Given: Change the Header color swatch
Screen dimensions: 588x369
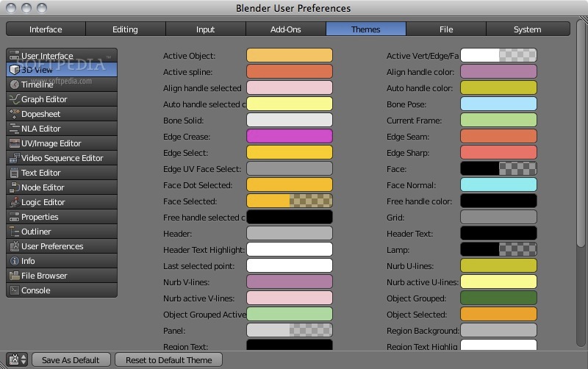Looking at the screenshot, I should (290, 233).
